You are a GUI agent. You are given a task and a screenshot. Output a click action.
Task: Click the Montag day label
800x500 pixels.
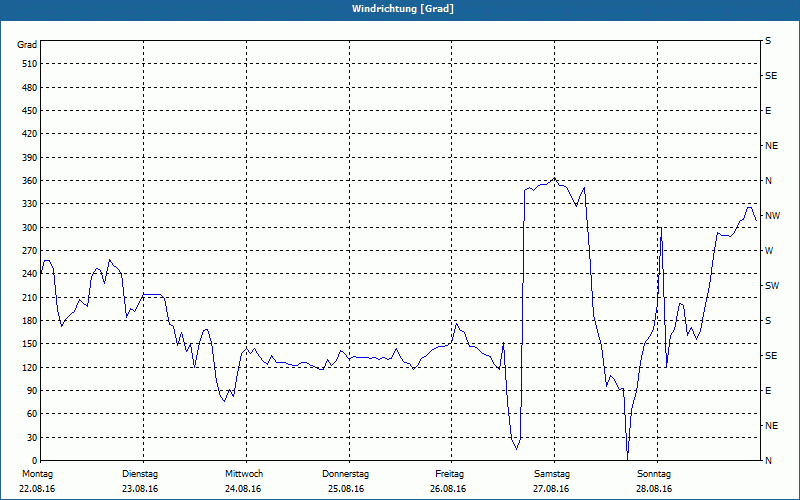coord(37,474)
